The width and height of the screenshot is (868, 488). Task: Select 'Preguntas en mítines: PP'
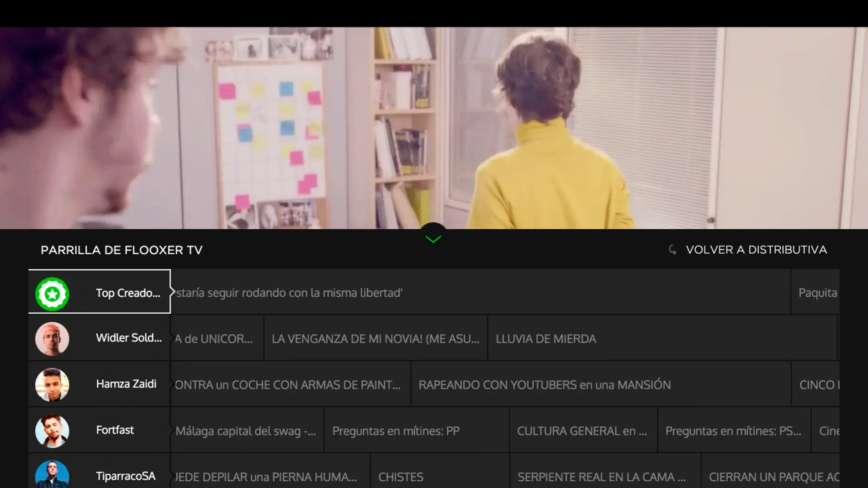click(417, 430)
